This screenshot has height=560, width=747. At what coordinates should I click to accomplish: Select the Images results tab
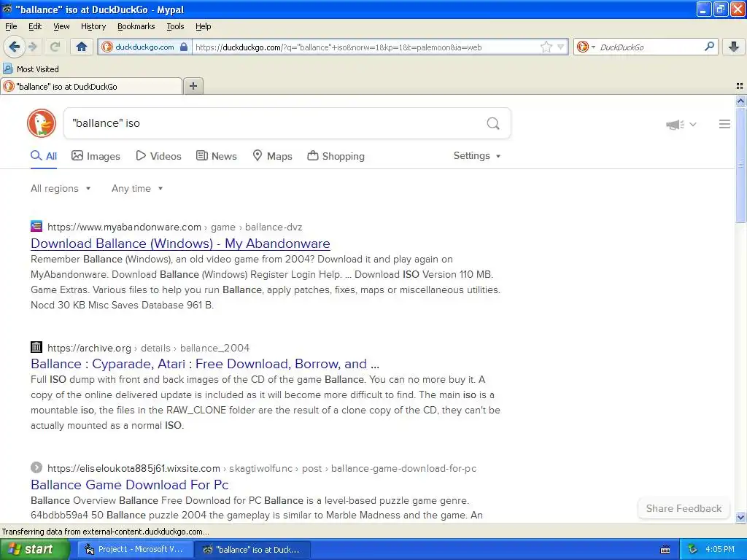(96, 156)
